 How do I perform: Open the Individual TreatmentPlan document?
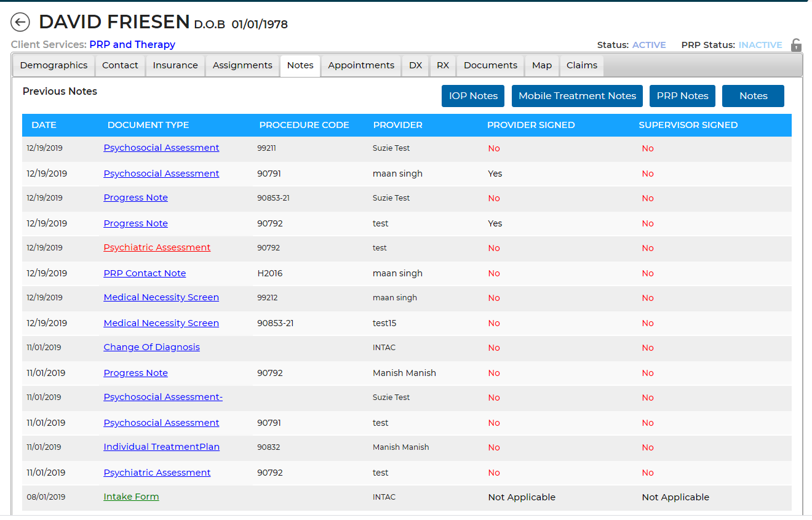point(161,447)
